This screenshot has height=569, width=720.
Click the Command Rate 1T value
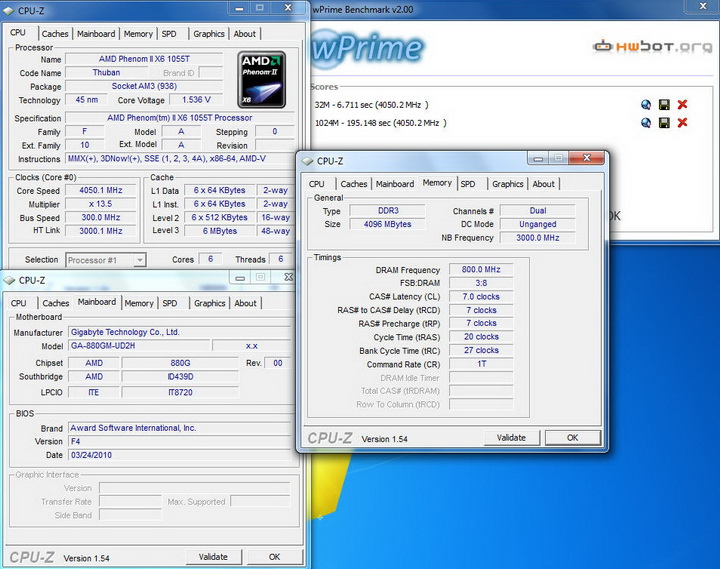481,364
